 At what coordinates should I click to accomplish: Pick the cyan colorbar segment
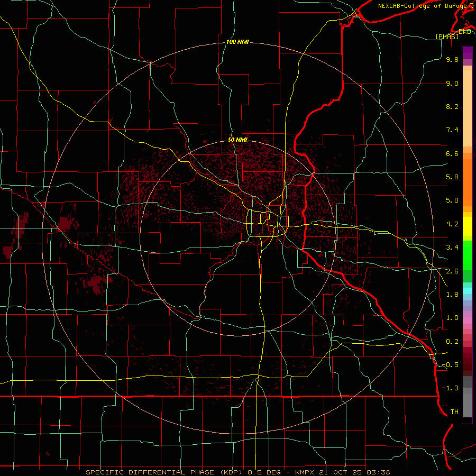(467, 291)
